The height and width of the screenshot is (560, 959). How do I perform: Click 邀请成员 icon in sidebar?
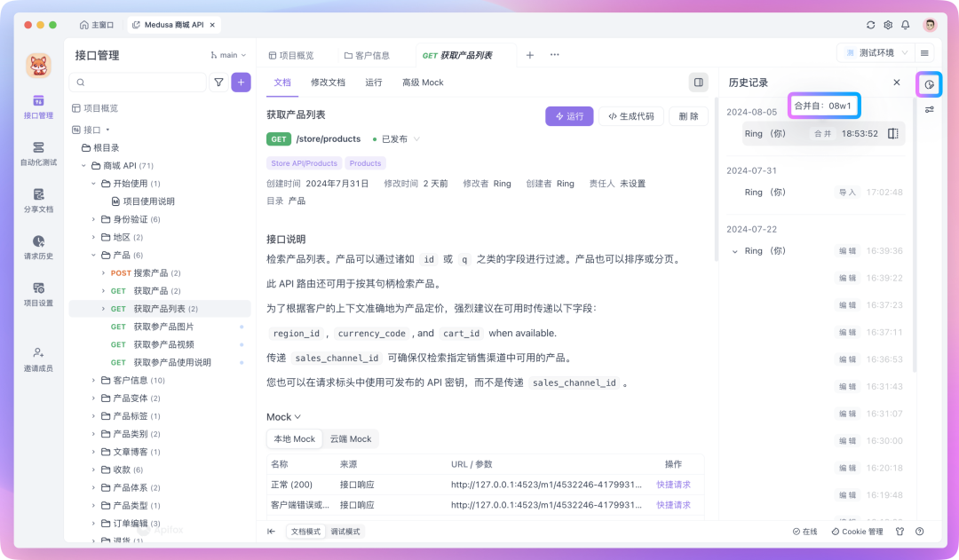point(38,352)
